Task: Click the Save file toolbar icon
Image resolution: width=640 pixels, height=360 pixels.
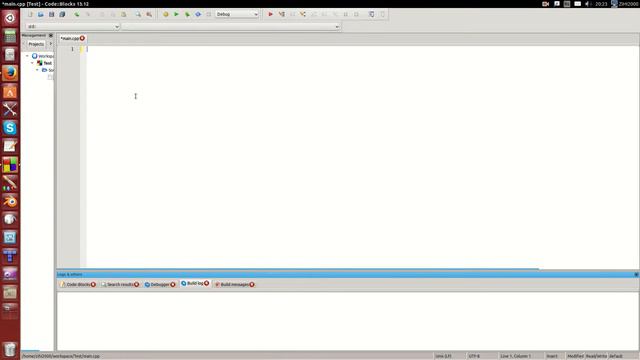Action: (x=51, y=14)
